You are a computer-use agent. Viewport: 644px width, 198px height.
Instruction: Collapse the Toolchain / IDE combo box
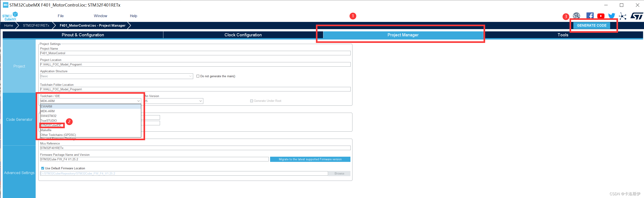[90, 101]
